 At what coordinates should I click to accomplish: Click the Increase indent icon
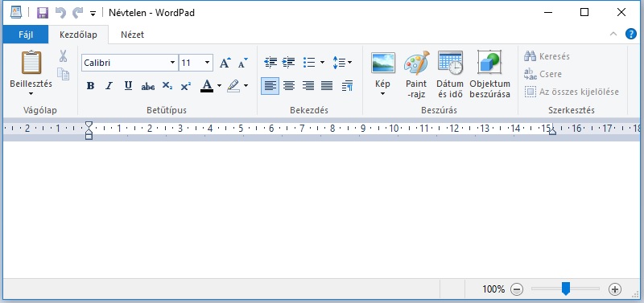[x=289, y=63]
